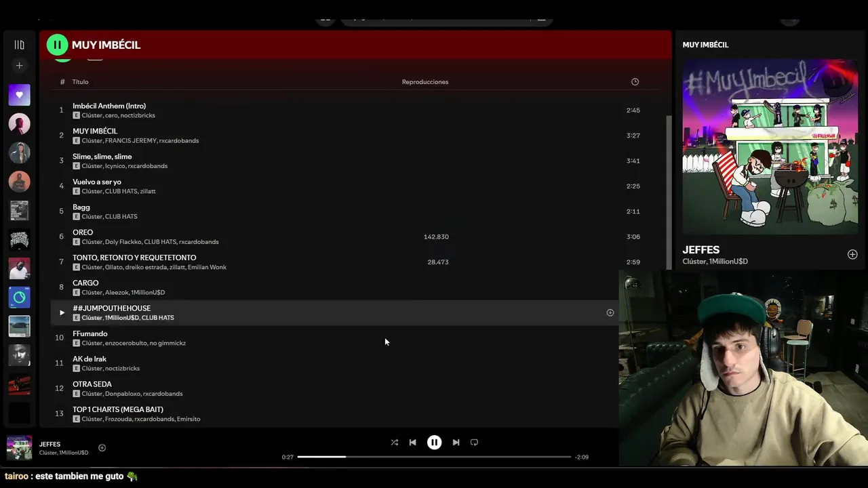Open red cover playlist in sidebar

pos(19,384)
